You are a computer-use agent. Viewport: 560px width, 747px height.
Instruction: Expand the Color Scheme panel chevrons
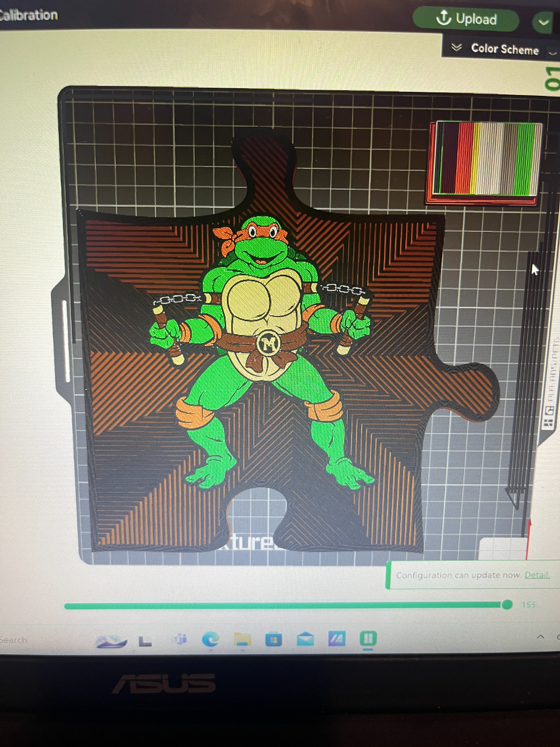[457, 48]
